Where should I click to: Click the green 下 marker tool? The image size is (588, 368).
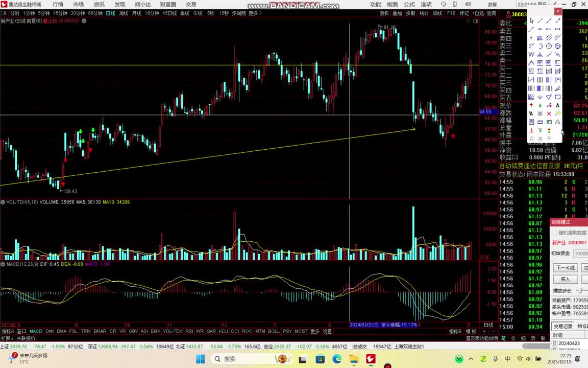[540, 131]
